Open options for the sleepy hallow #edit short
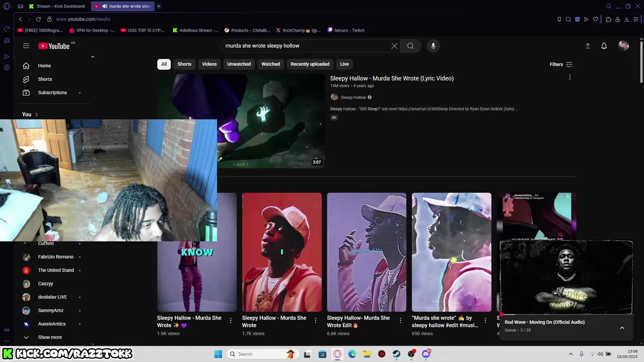The height and width of the screenshot is (362, 644). [x=486, y=320]
